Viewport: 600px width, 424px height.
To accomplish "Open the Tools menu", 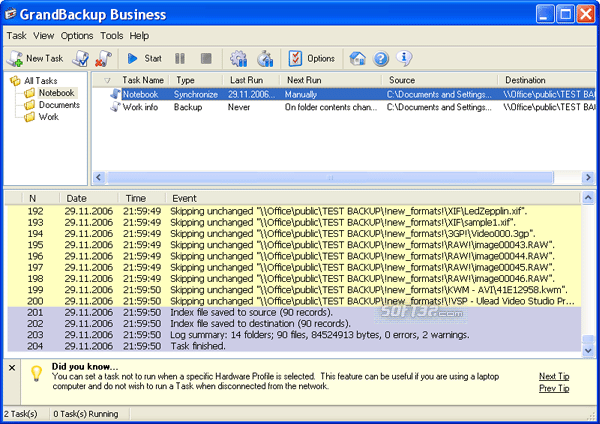I will click(x=111, y=36).
